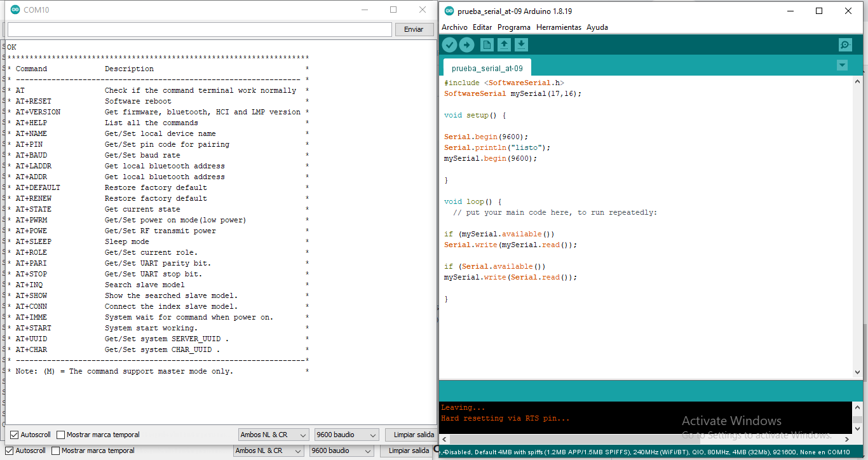Enable Mostrar marca temporal in COM10 monitor

59,434
